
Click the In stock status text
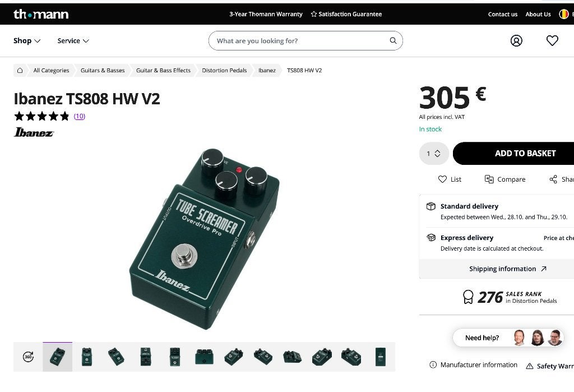[430, 129]
